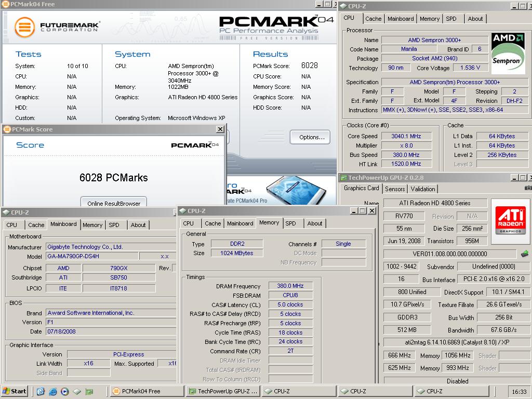Open Windows Media Player quick launch icon
Viewport: 532px width, 399px height.
tap(65, 392)
